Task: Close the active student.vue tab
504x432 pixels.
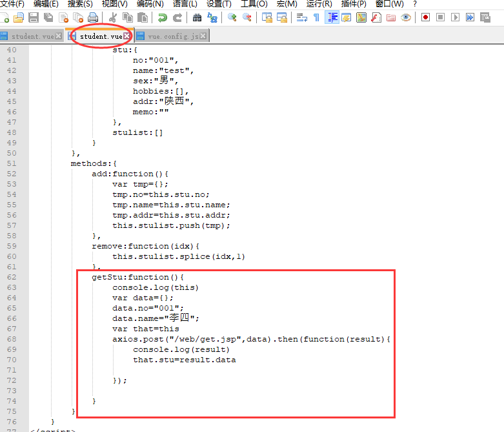Action: 127,36
